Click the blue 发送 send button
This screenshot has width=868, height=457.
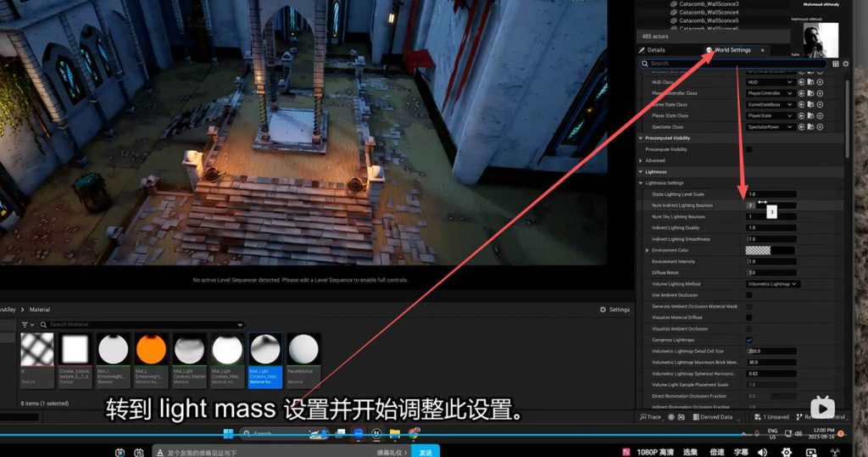(426, 452)
